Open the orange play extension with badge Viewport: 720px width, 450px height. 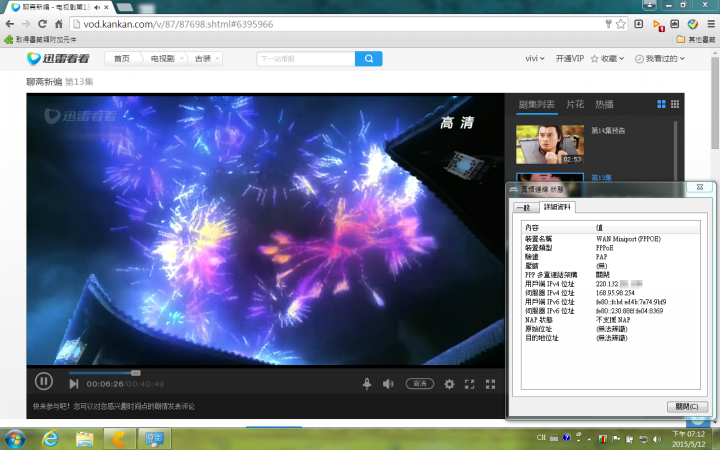click(x=658, y=25)
